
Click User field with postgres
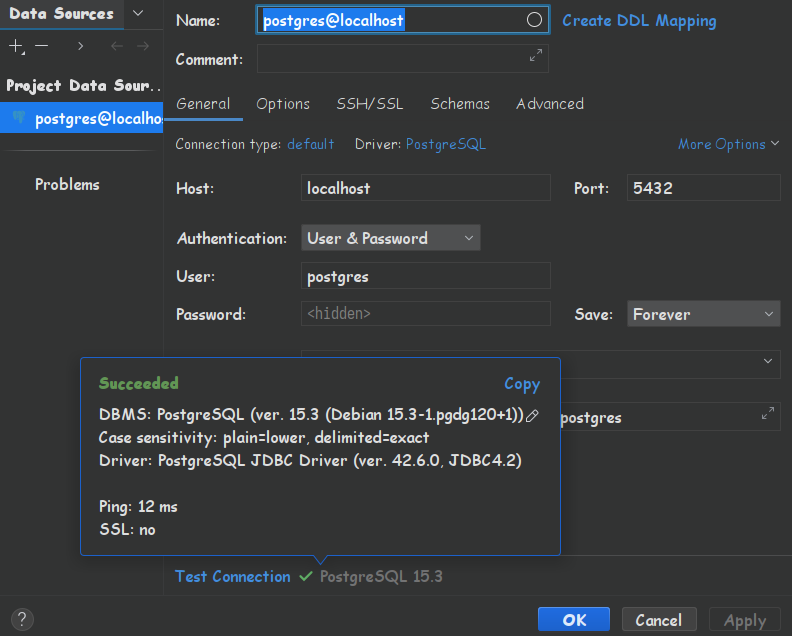425,276
